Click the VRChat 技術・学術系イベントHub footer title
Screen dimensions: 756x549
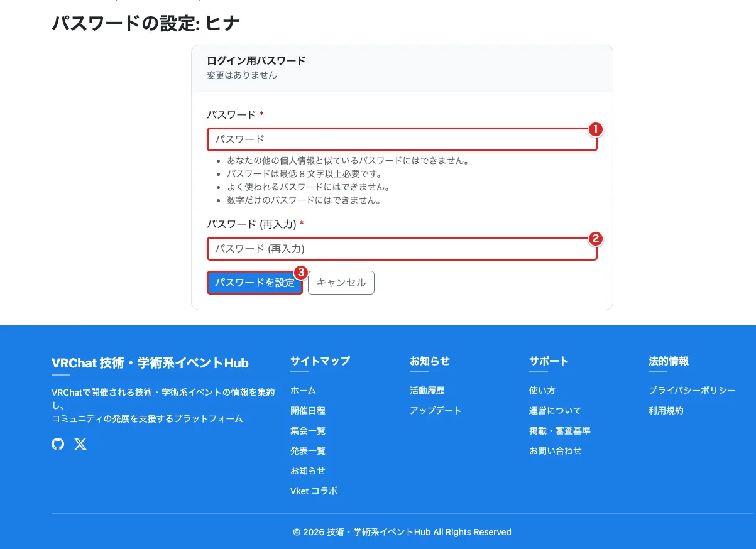(150, 363)
